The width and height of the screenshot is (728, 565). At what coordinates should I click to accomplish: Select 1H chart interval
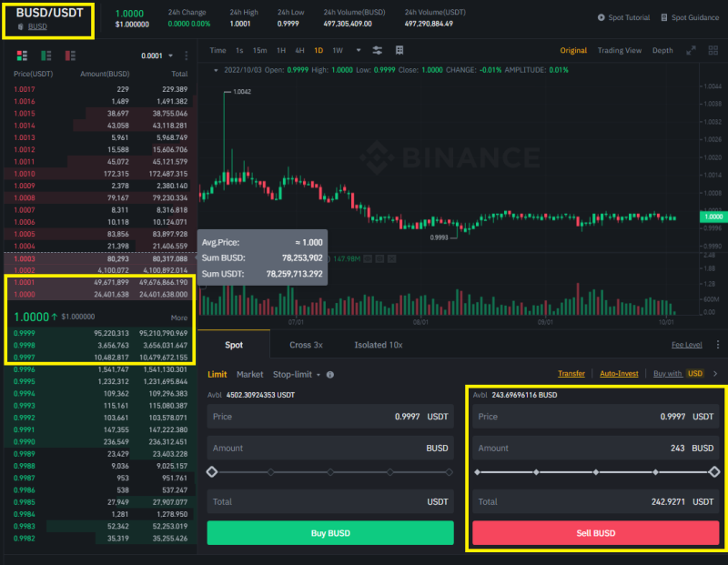[281, 50]
